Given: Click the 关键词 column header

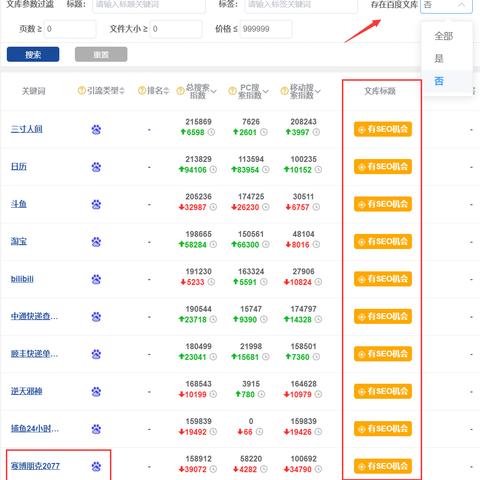Looking at the screenshot, I should [x=33, y=91].
